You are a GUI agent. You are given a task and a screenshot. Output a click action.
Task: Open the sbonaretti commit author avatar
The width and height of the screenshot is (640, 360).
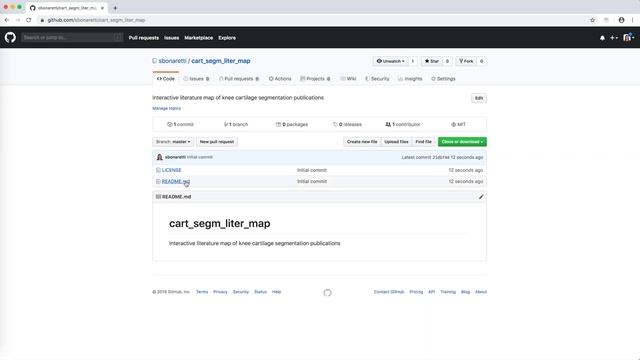point(160,157)
